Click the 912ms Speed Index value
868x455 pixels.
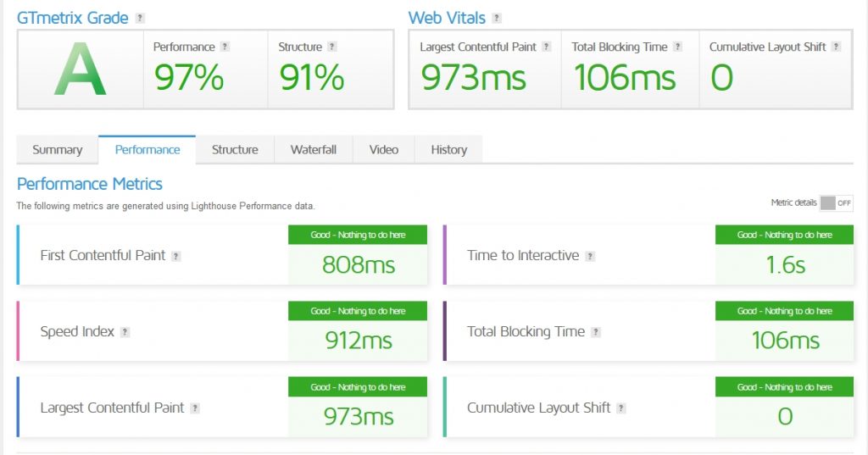coord(359,341)
